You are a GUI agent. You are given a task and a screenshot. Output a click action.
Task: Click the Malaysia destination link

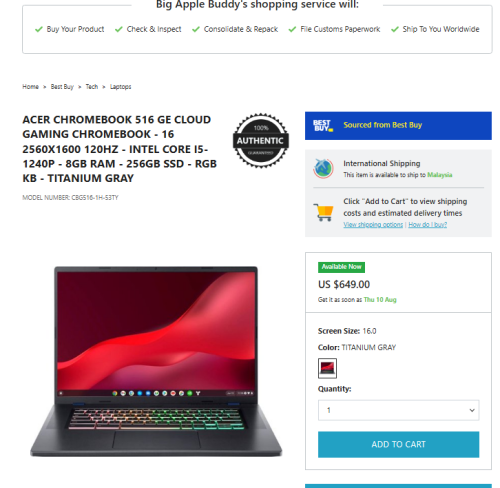[x=440, y=175]
